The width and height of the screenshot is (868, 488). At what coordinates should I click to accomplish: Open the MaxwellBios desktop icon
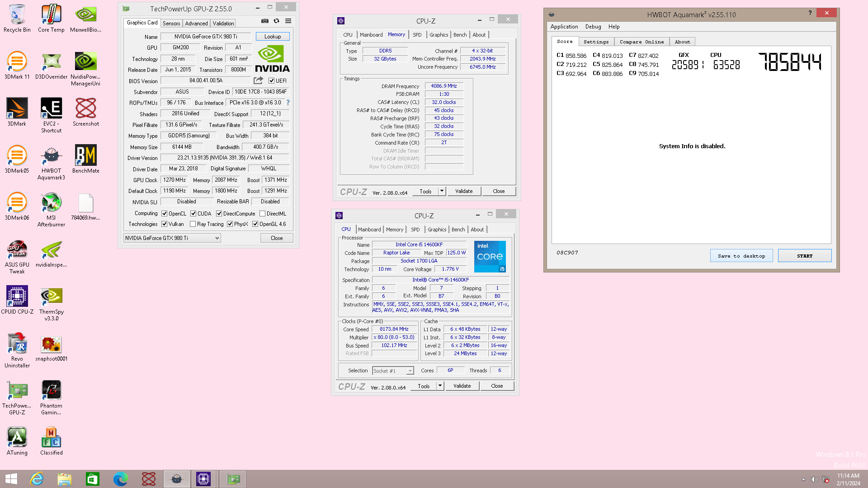coord(85,18)
